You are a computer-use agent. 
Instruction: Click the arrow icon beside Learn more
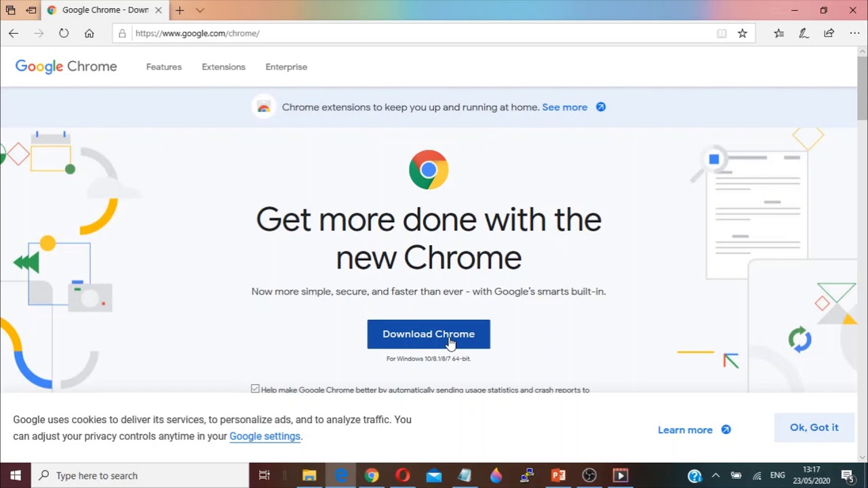click(726, 430)
